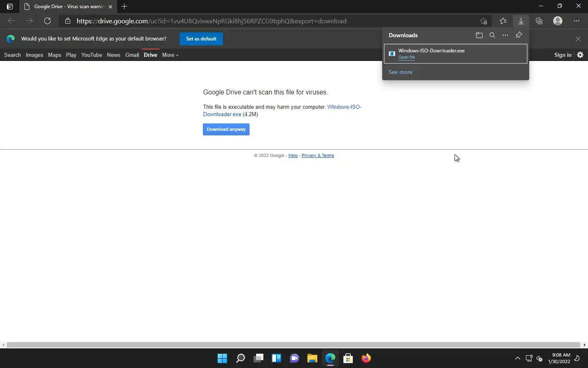Open the downloads folder
Viewport: 588px width, 368px height.
coord(479,35)
